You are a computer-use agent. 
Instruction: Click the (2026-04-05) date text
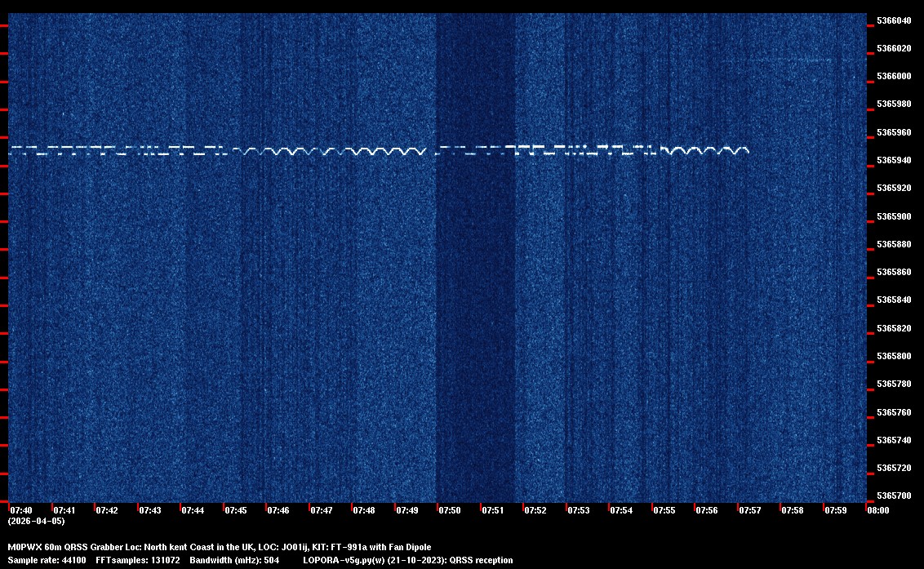tap(36, 521)
